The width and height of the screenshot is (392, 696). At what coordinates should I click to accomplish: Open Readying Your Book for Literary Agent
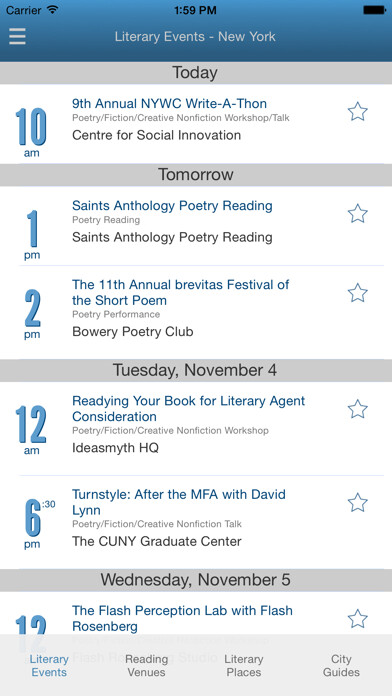point(189,409)
